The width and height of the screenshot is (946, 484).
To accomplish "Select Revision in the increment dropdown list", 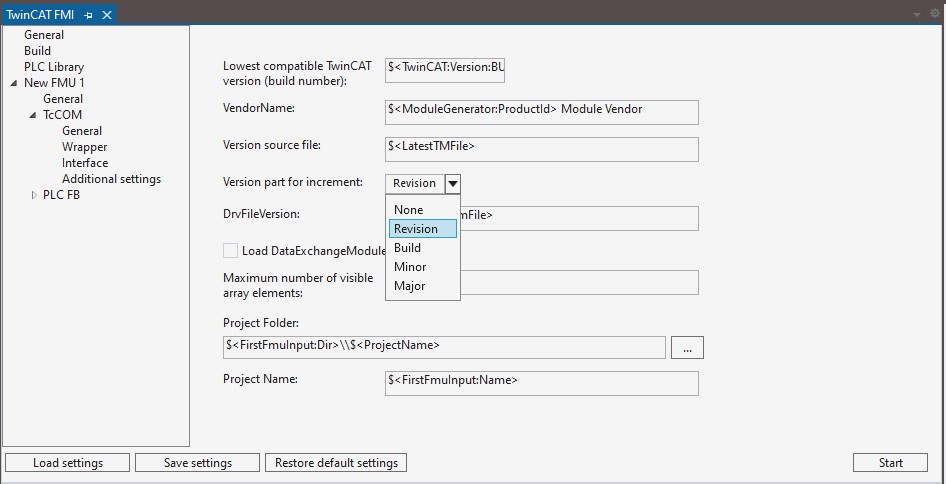I will coord(422,229).
